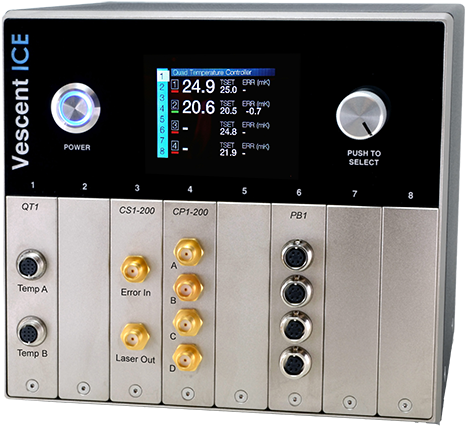Select slot 4 in the display sidebar
465x426 pixels.
pyautogui.click(x=162, y=109)
